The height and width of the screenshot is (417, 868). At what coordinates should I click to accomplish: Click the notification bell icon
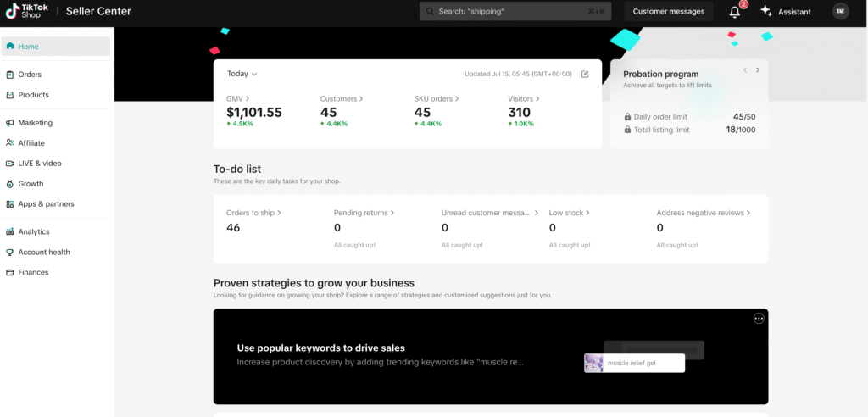[734, 12]
